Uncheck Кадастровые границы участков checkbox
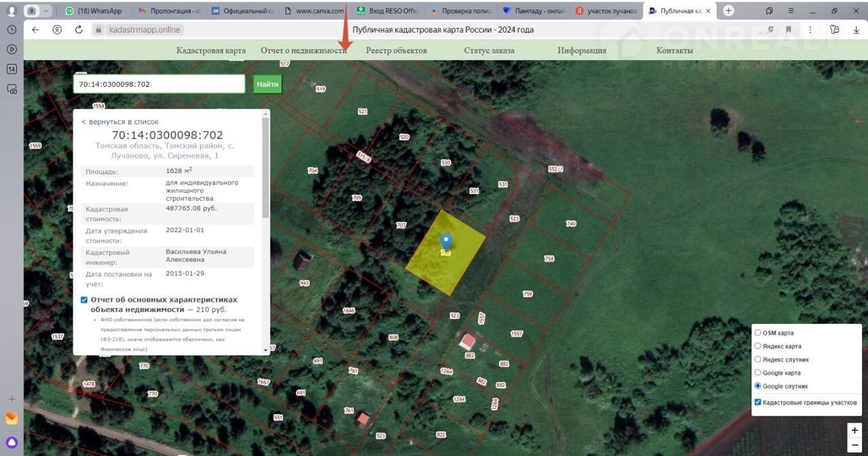Viewport: 868px width, 456px height. [x=758, y=402]
